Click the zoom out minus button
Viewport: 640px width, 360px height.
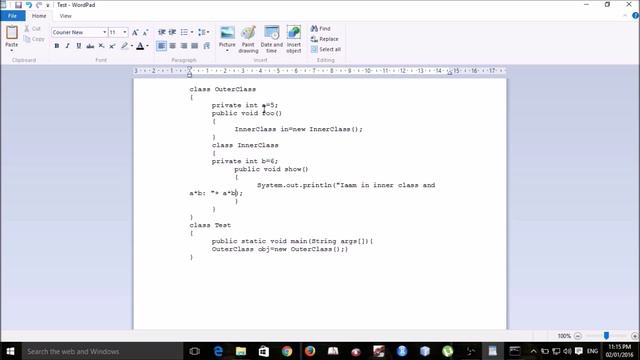tap(578, 336)
